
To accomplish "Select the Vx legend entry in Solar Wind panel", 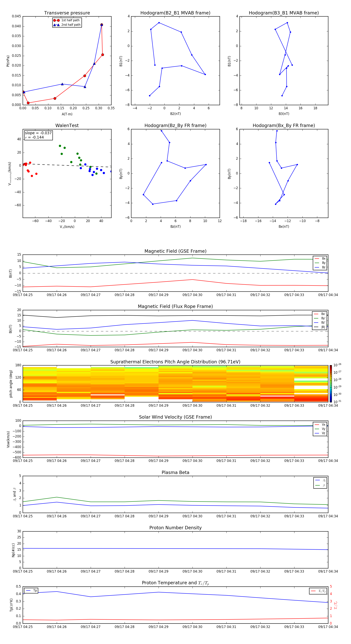I will [320, 424].
